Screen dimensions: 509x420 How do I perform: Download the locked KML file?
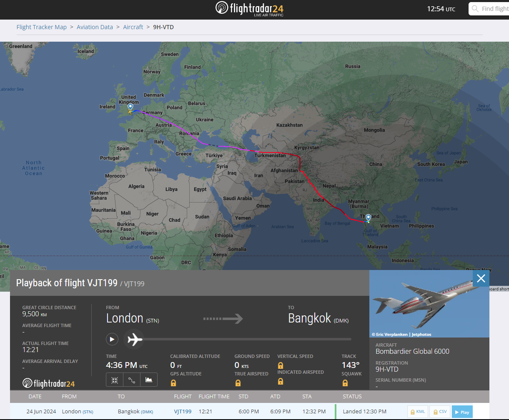[x=418, y=412]
